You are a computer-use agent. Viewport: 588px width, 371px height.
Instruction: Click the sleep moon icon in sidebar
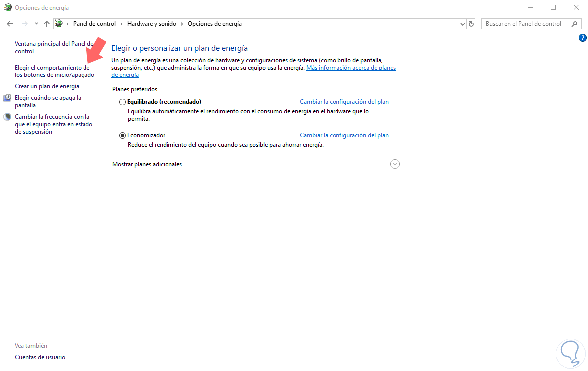click(7, 117)
